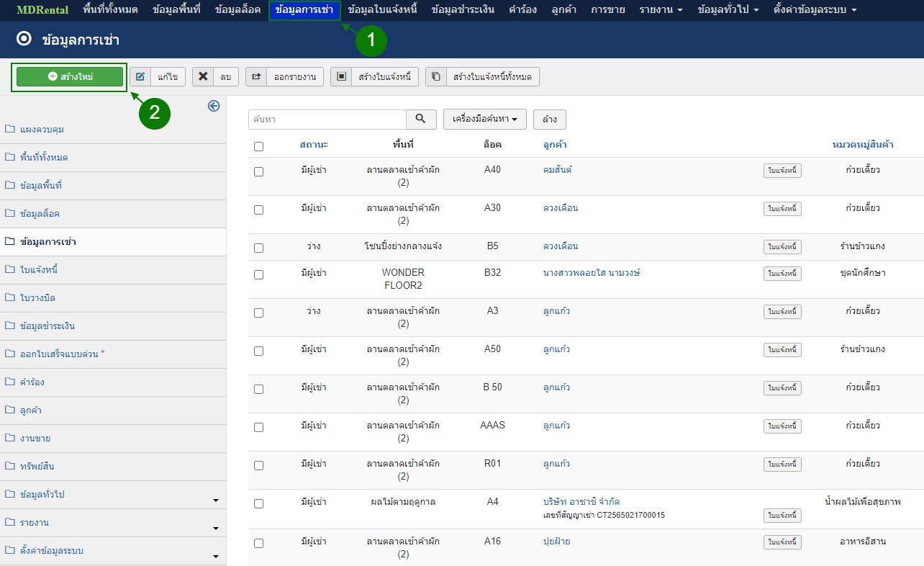Image resolution: width=924 pixels, height=566 pixels.
Task: Click the circle icon beside the page title ข้อมูลการเช่า
Action: coord(24,39)
